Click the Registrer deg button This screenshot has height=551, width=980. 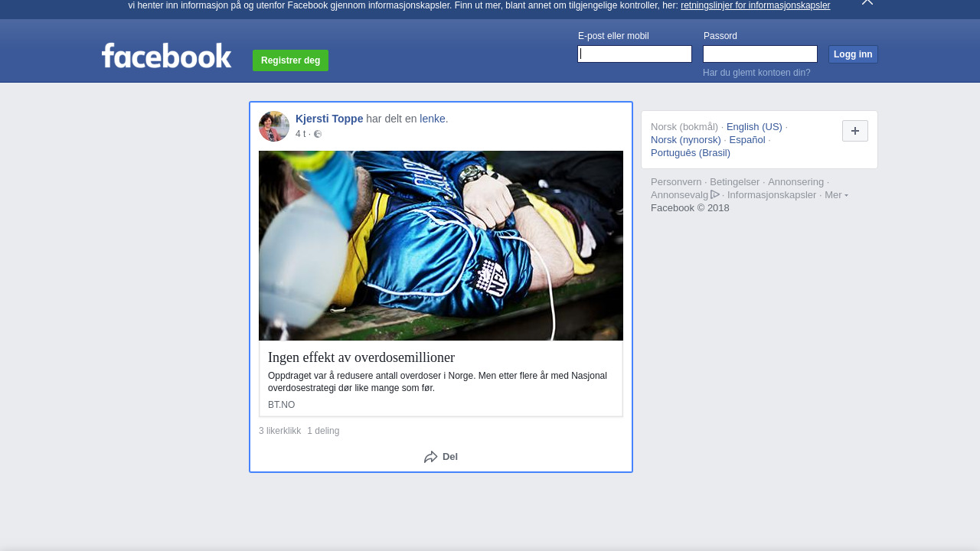point(290,60)
